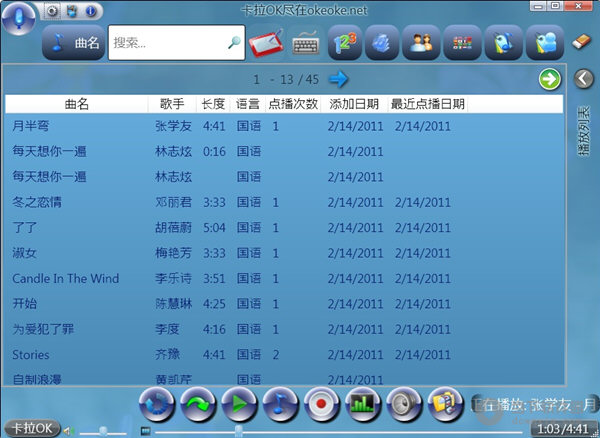The image size is (600, 438).
Task: Click the 曲名 song name button
Action: (x=73, y=42)
